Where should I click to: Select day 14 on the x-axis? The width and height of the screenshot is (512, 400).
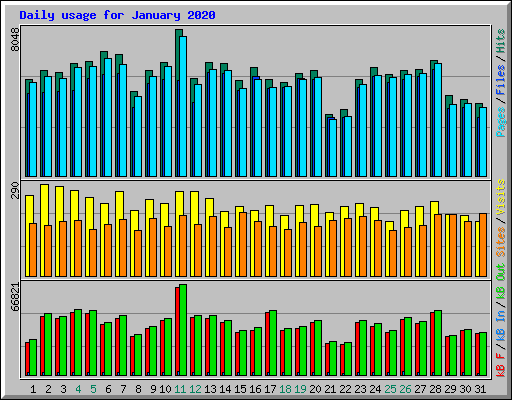coord(225,389)
